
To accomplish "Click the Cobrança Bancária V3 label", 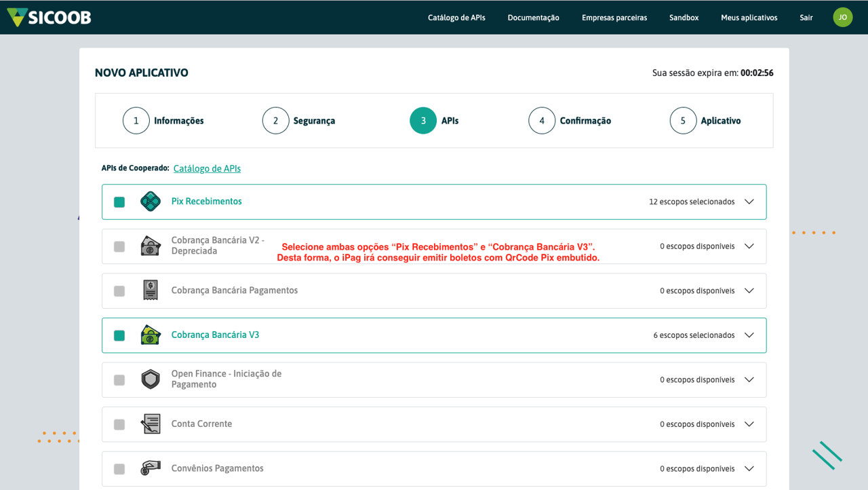I will click(216, 335).
